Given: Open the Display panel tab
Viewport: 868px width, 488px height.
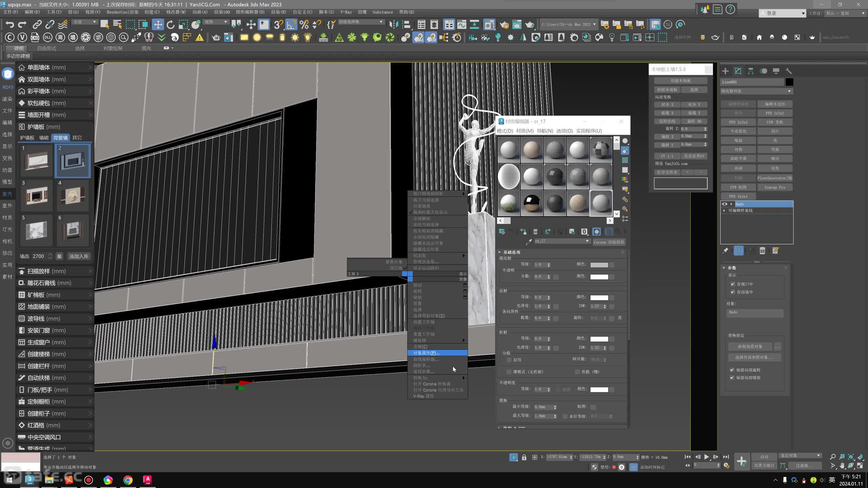Looking at the screenshot, I should click(x=776, y=71).
